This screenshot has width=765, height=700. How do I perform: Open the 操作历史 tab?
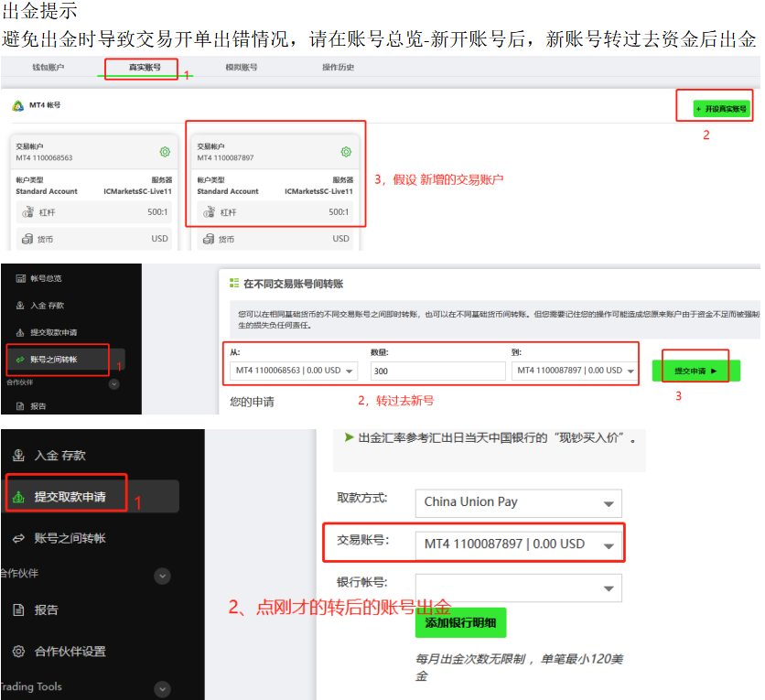click(x=338, y=68)
